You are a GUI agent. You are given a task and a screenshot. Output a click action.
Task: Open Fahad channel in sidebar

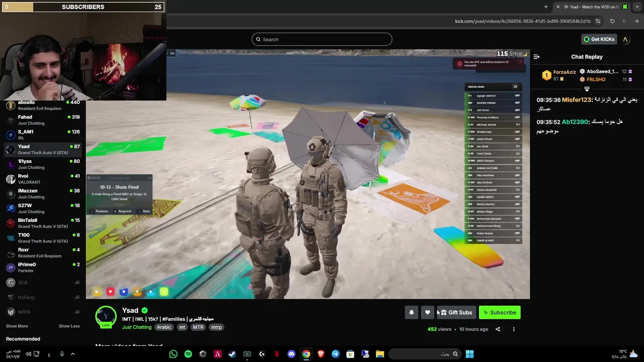click(43, 120)
